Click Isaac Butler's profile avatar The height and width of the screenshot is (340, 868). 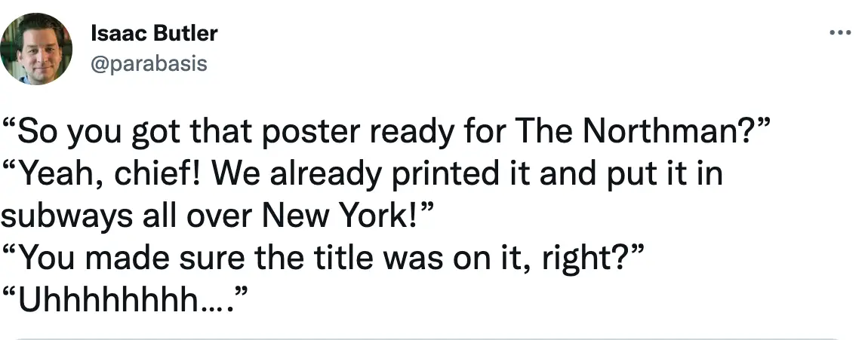[x=35, y=48]
